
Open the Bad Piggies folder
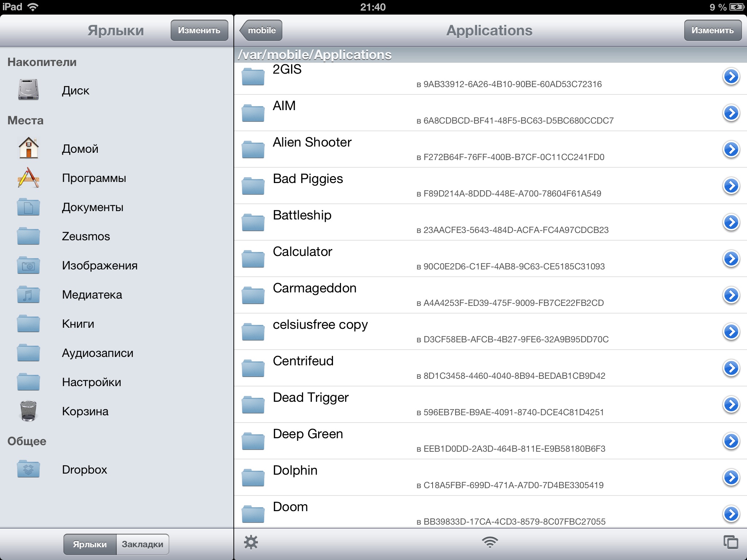pyautogui.click(x=491, y=186)
